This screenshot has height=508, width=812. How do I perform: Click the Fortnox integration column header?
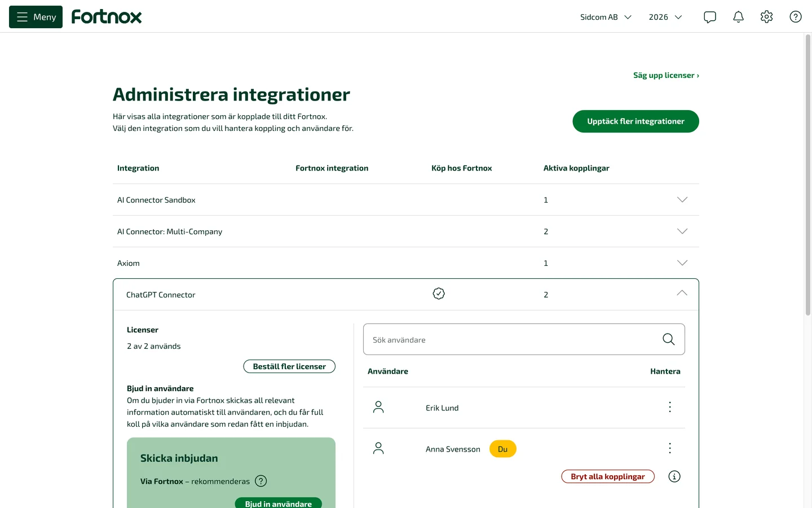pyautogui.click(x=332, y=168)
